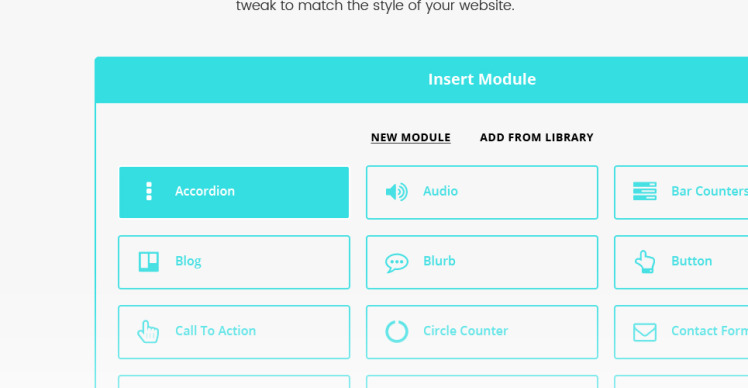Choose the Call To Action label
The height and width of the screenshot is (388, 748).
(215, 331)
